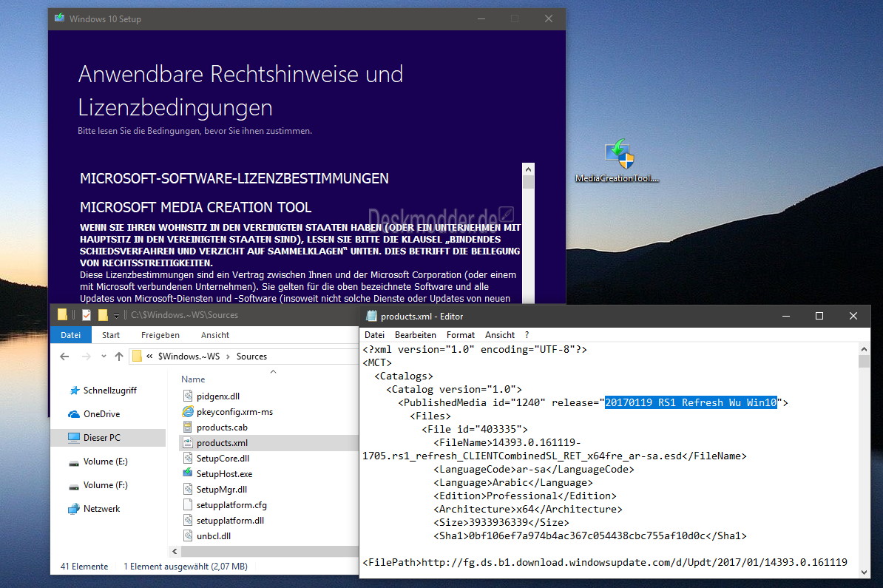Click the folder icon in address bar
This screenshot has width=883, height=588.
coord(137,356)
